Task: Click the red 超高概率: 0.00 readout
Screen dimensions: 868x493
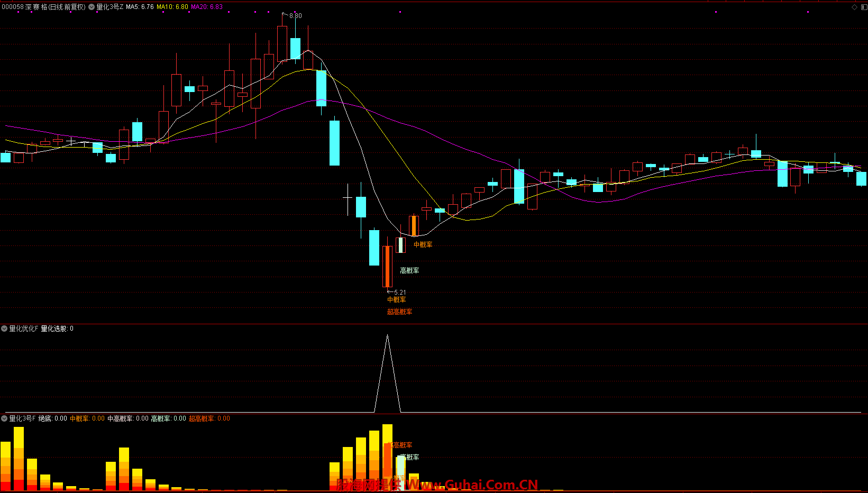Action: (x=209, y=418)
